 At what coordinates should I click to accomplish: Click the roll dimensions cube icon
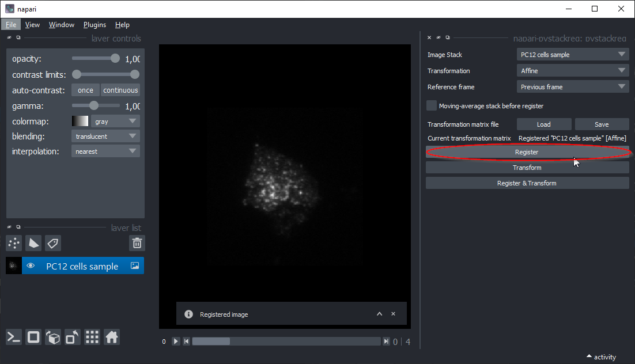pos(53,338)
